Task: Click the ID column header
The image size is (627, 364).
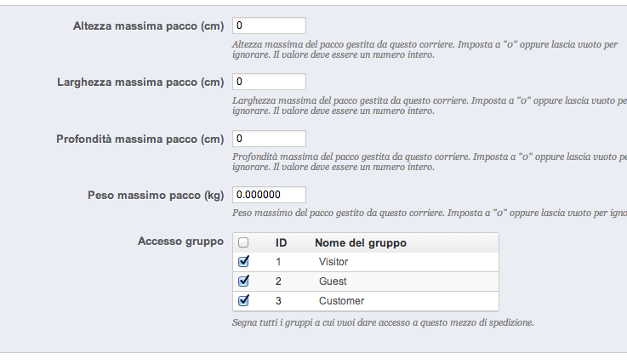Action: click(x=281, y=242)
